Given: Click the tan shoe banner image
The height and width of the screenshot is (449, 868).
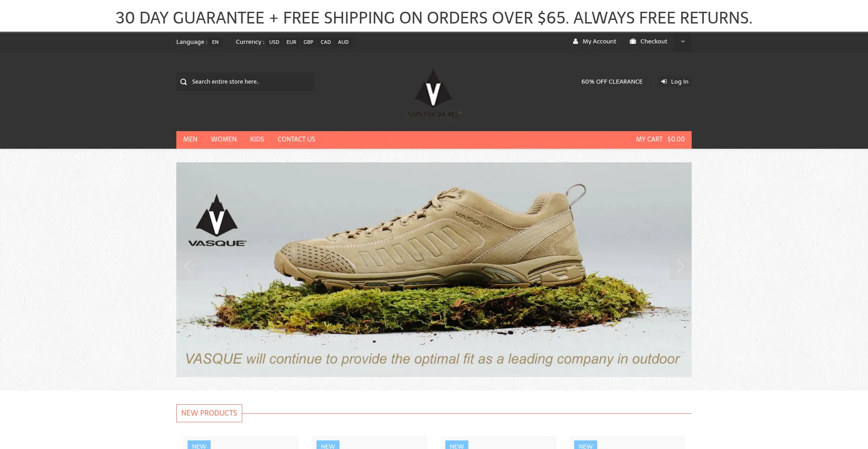Looking at the screenshot, I should click(x=434, y=269).
